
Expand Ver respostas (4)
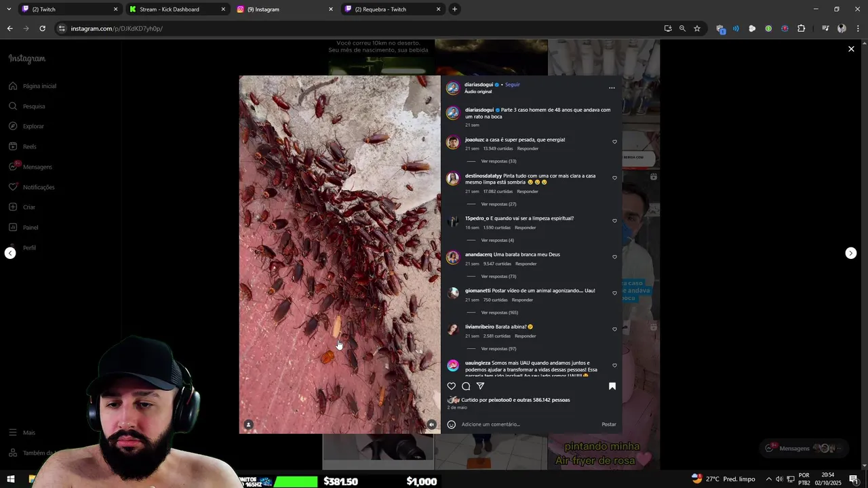tap(497, 240)
